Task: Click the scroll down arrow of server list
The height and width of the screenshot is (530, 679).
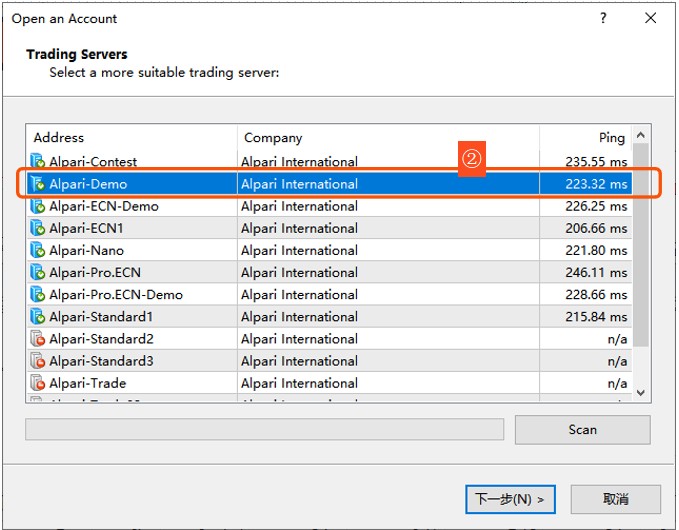Action: pos(641,392)
